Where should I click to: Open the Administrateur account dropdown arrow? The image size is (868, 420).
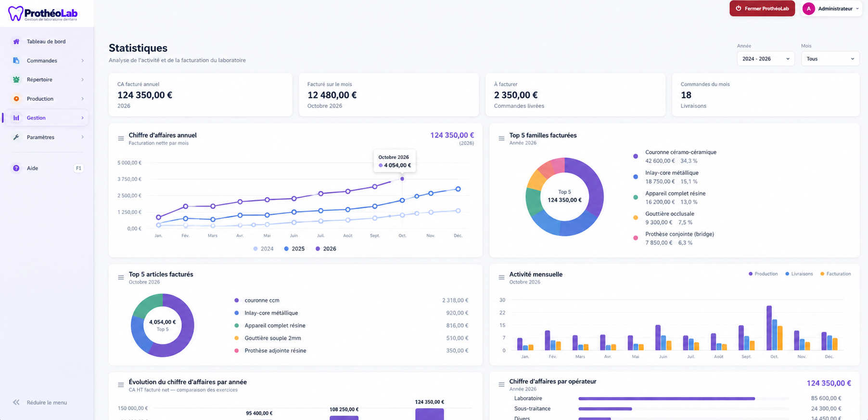click(857, 9)
